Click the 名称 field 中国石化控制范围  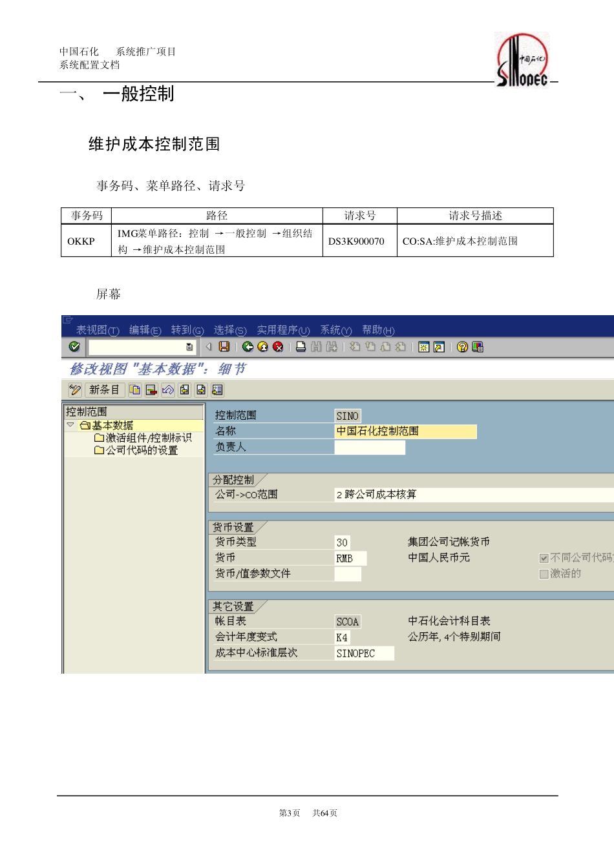pos(405,431)
